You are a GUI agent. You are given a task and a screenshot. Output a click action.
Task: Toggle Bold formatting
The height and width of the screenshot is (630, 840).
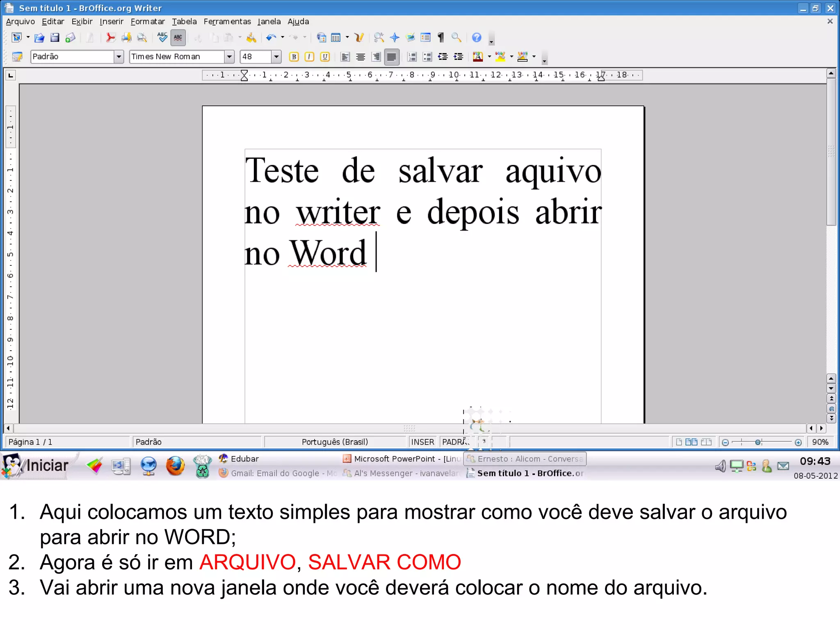294,57
